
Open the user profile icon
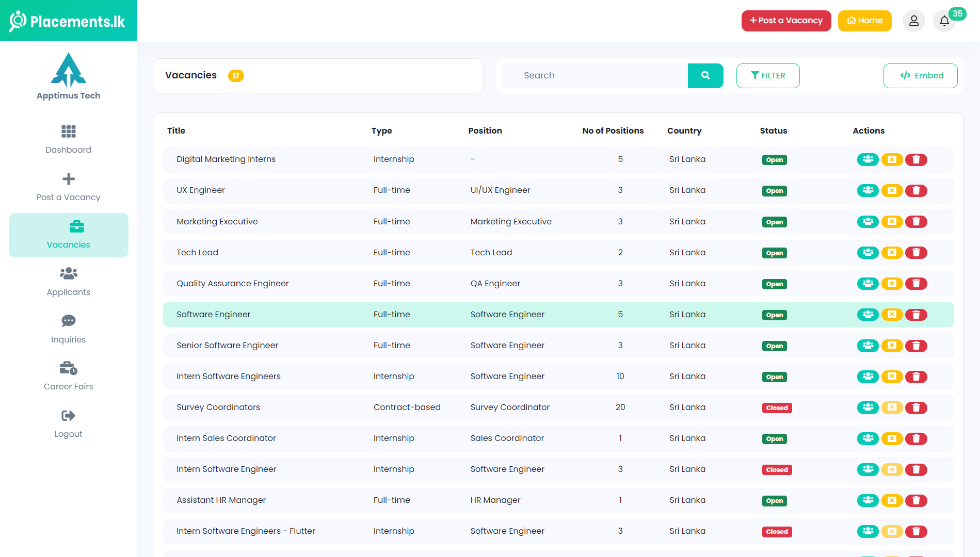pos(913,21)
